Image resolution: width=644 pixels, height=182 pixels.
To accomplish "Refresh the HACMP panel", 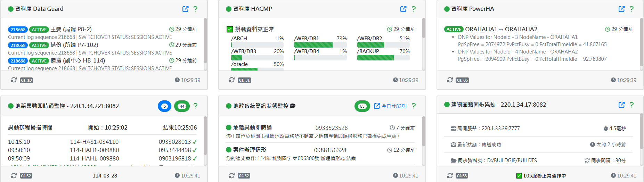I will [x=232, y=80].
